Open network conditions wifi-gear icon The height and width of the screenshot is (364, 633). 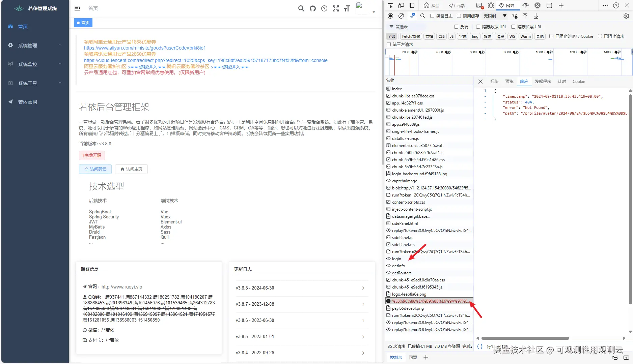point(515,16)
